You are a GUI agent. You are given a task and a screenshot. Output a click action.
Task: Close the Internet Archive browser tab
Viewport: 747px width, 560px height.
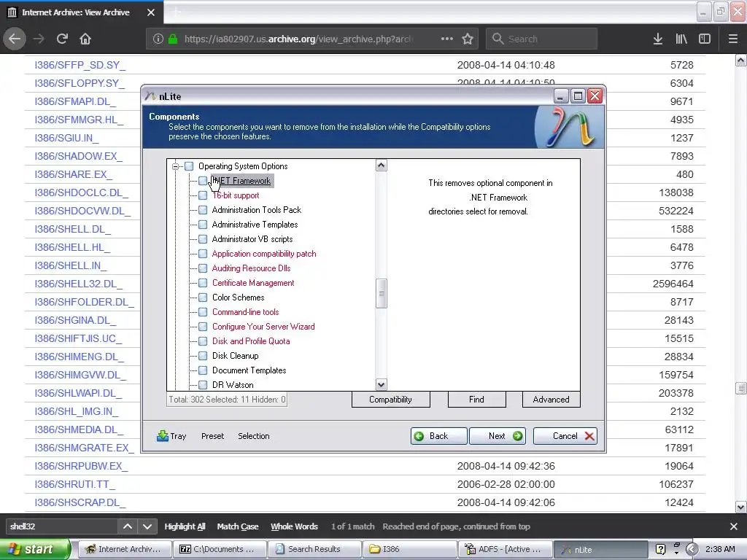click(151, 12)
